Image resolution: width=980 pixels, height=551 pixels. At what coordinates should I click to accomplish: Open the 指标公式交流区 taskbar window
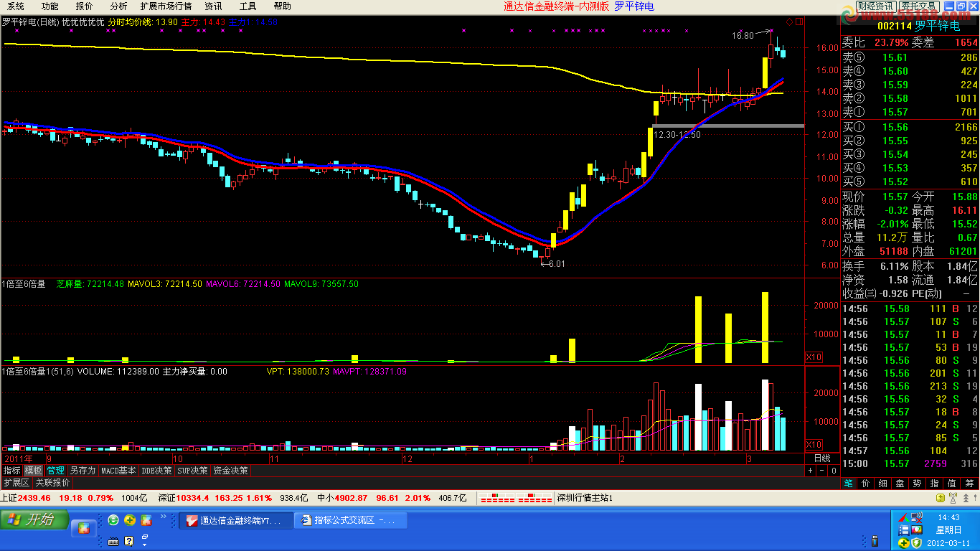click(352, 520)
